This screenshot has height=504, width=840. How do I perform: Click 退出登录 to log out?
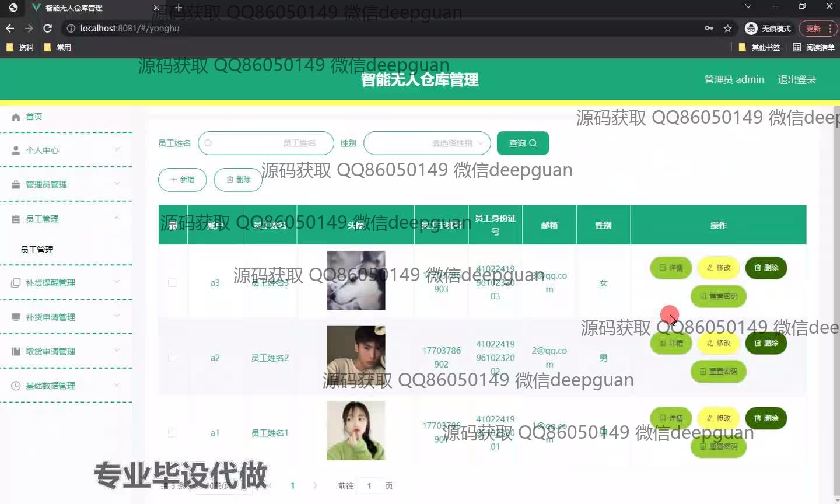[x=796, y=80]
